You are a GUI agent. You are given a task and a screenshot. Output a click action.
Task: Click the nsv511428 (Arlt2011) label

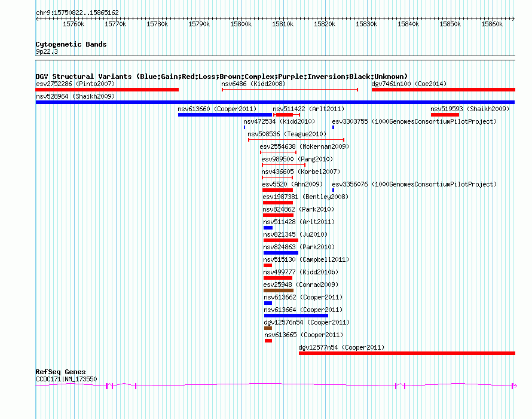[x=299, y=222]
